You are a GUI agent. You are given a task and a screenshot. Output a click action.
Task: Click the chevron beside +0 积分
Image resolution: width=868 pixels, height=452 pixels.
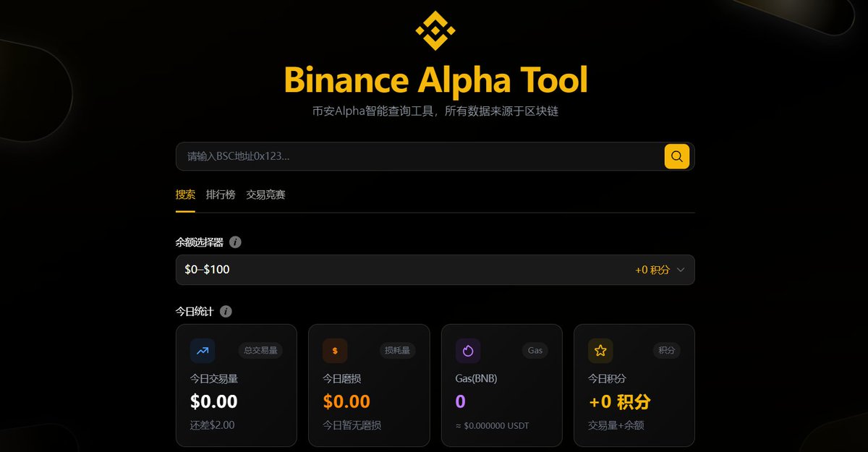(x=680, y=270)
